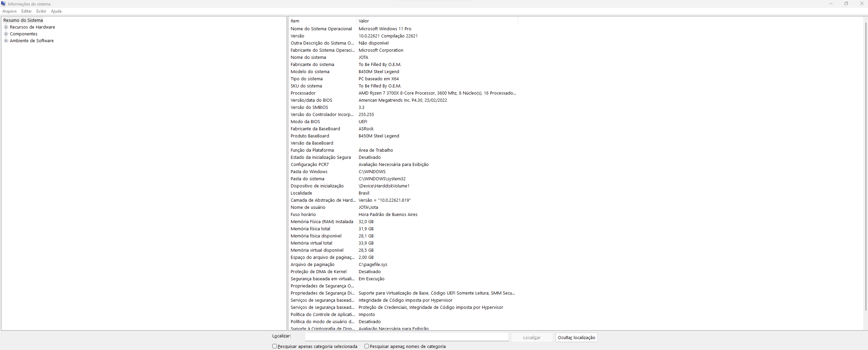Image resolution: width=868 pixels, height=350 pixels.
Task: Select the 'Configuração PCR7' row
Action: (x=403, y=164)
